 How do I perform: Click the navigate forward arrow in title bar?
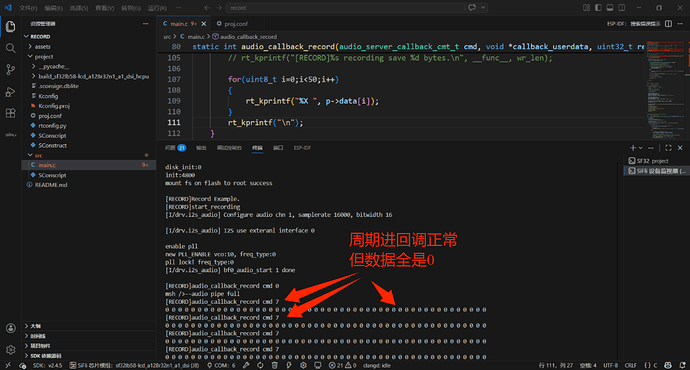coord(219,7)
